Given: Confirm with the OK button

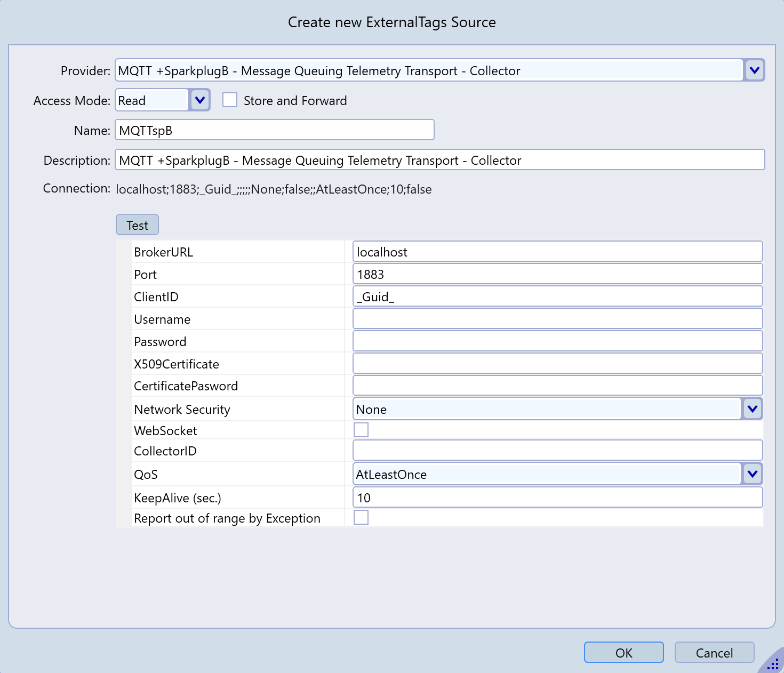Looking at the screenshot, I should pyautogui.click(x=623, y=653).
